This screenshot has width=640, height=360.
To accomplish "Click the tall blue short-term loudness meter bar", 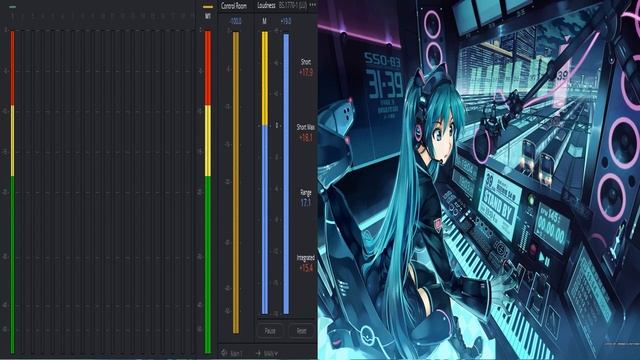I will pyautogui.click(x=286, y=174).
